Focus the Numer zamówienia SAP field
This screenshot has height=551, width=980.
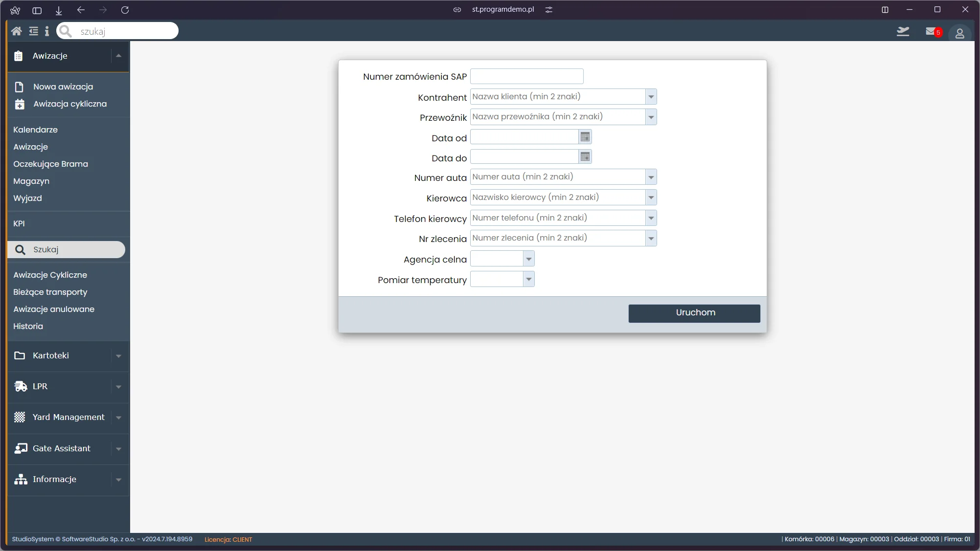coord(526,76)
